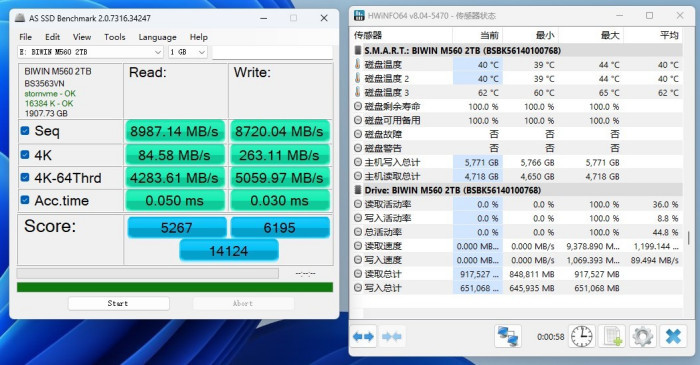Click the icon next to 读取总计
Viewport: 700px width, 365px height.
(x=358, y=274)
